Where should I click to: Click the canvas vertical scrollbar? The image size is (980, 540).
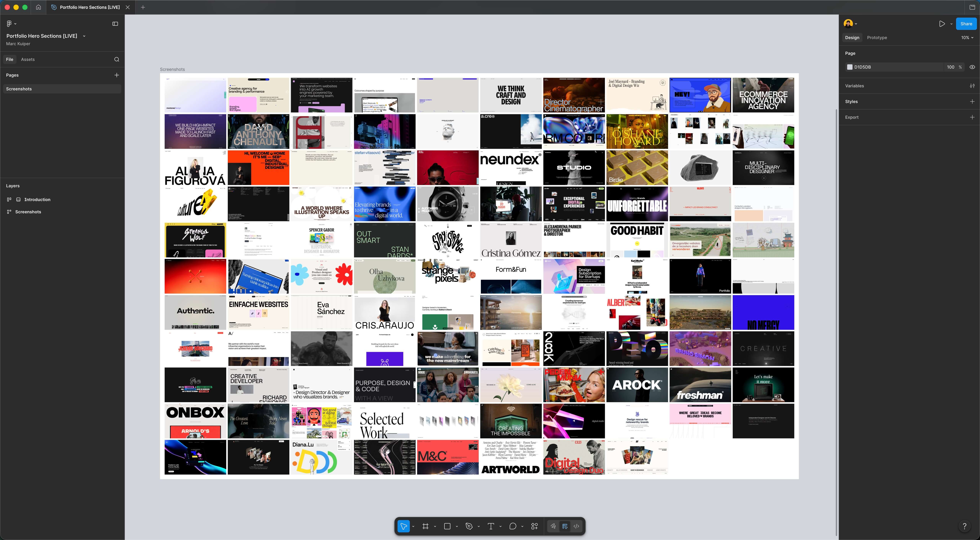coord(836,323)
